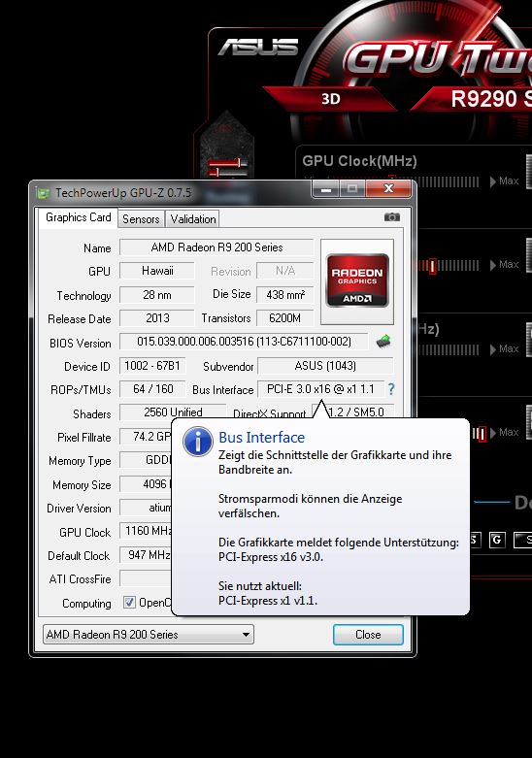
Task: Open the AMD Radeon R9 200 Series dropdown
Action: coord(149,635)
